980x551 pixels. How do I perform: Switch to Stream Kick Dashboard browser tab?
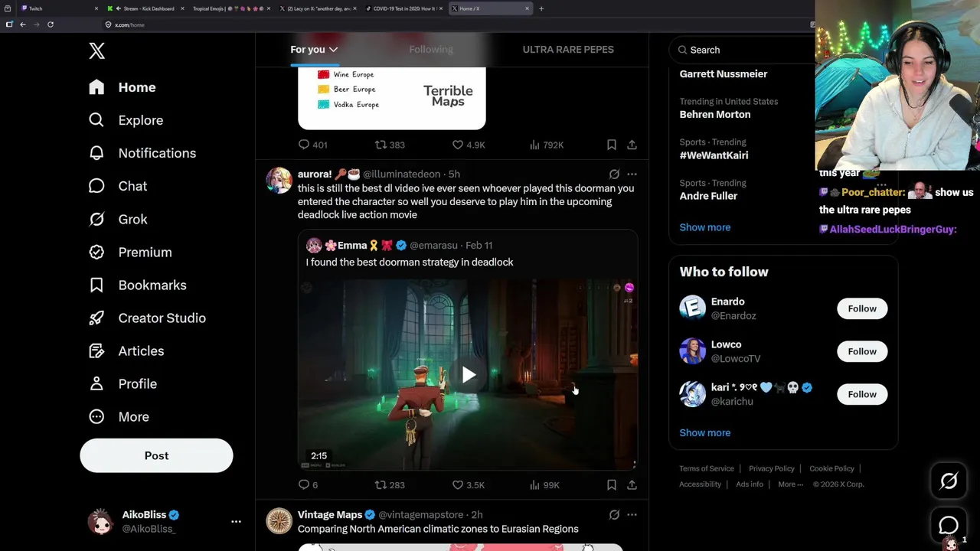pos(145,8)
